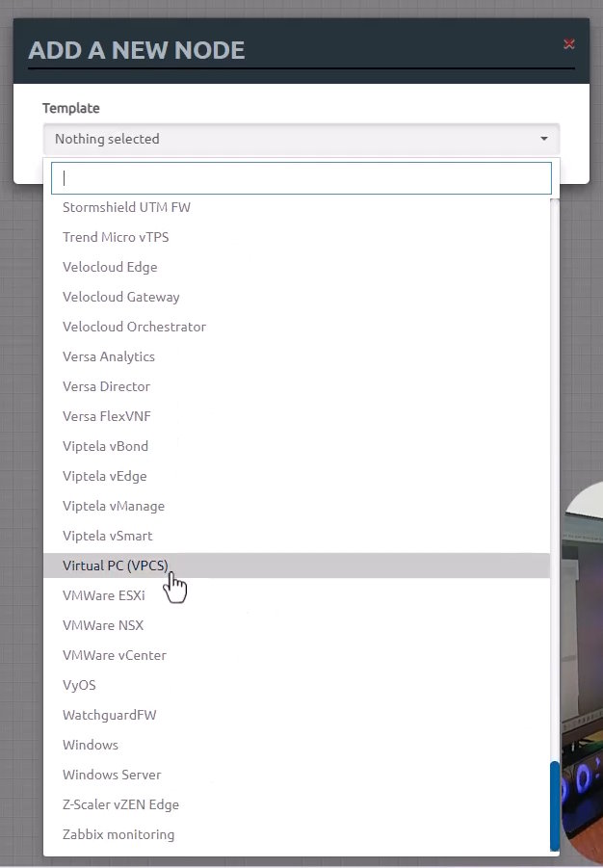The image size is (603, 868).
Task: Pick Versa FlexVNF template
Action: (297, 417)
